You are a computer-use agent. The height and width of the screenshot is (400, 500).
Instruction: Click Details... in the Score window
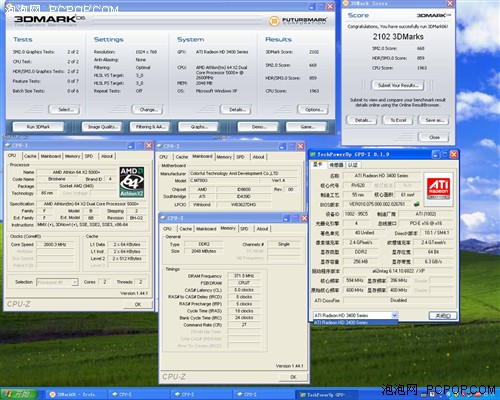pos(362,120)
